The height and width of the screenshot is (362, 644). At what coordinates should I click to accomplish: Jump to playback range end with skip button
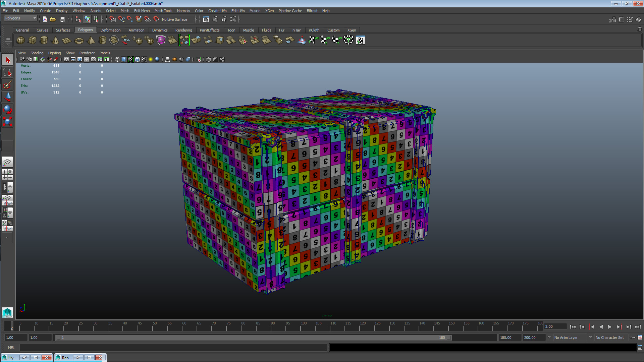[x=638, y=327]
